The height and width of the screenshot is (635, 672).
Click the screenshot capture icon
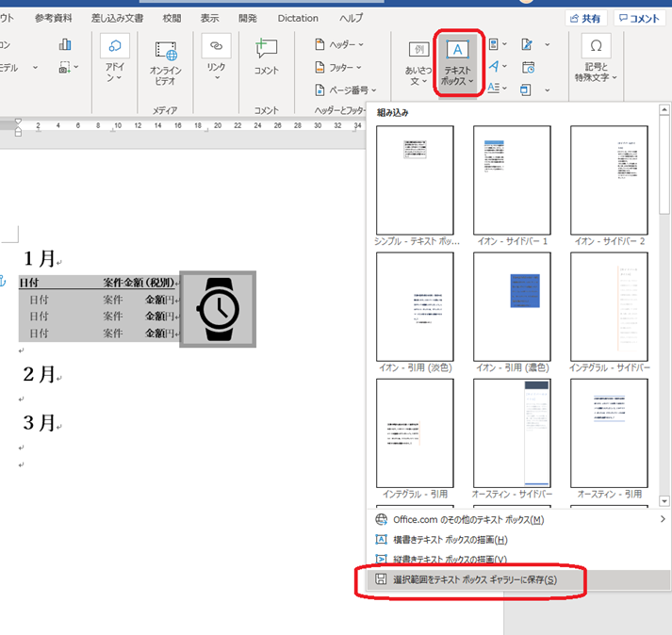click(x=64, y=67)
